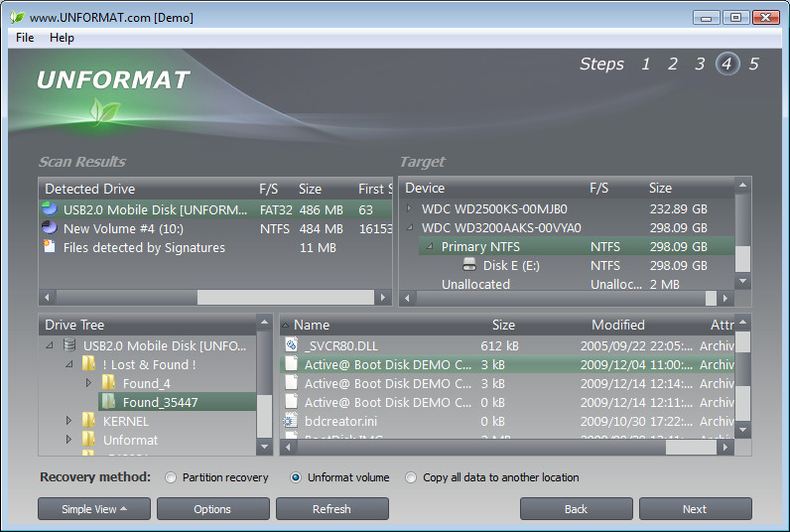This screenshot has width=790, height=532.
Task: Click the New Volume #4 drive icon
Action: coord(50,227)
